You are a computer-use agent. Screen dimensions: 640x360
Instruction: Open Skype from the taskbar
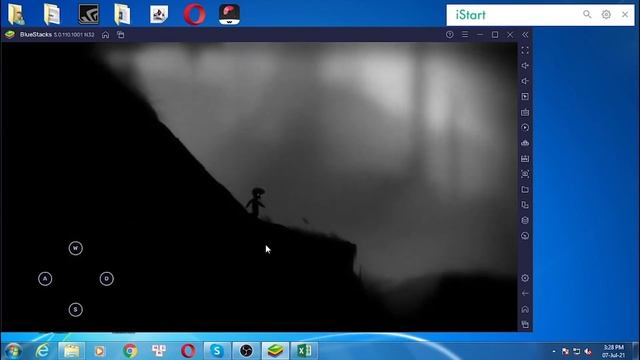(217, 351)
